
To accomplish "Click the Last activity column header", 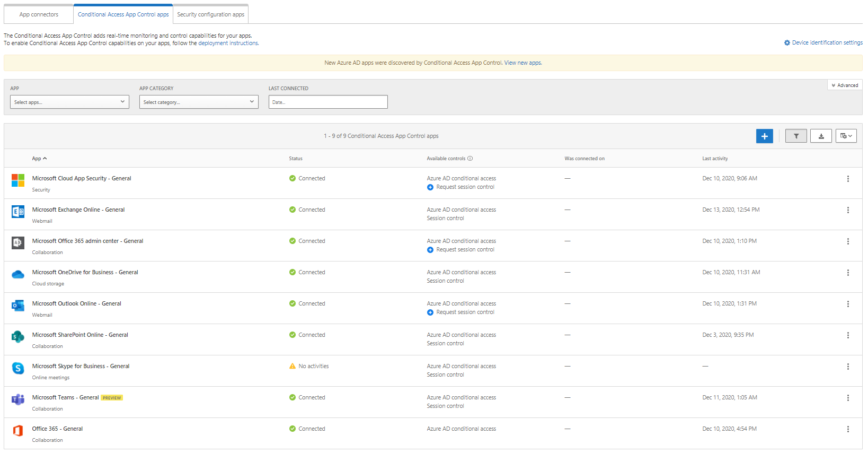I will (x=715, y=159).
